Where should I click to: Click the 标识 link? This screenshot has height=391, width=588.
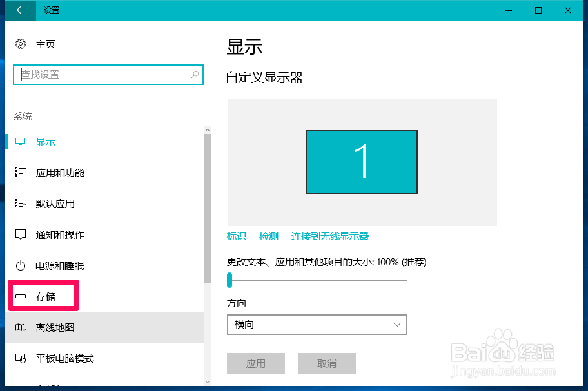(x=237, y=236)
